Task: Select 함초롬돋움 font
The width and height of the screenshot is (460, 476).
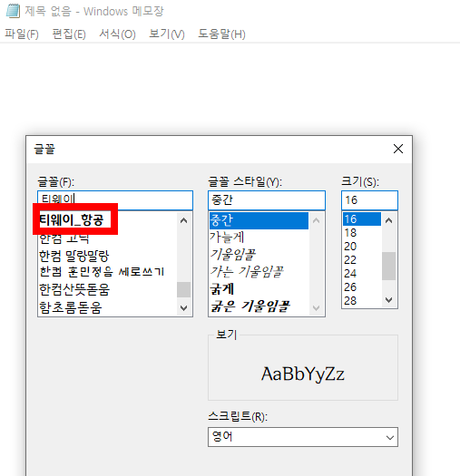Action: [71, 307]
